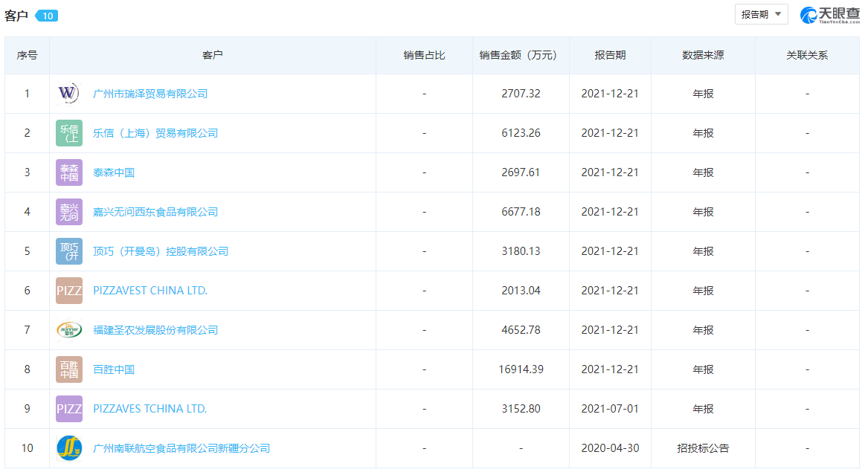Select the sales amount 2707.32
The height and width of the screenshot is (475, 868).
click(x=521, y=94)
